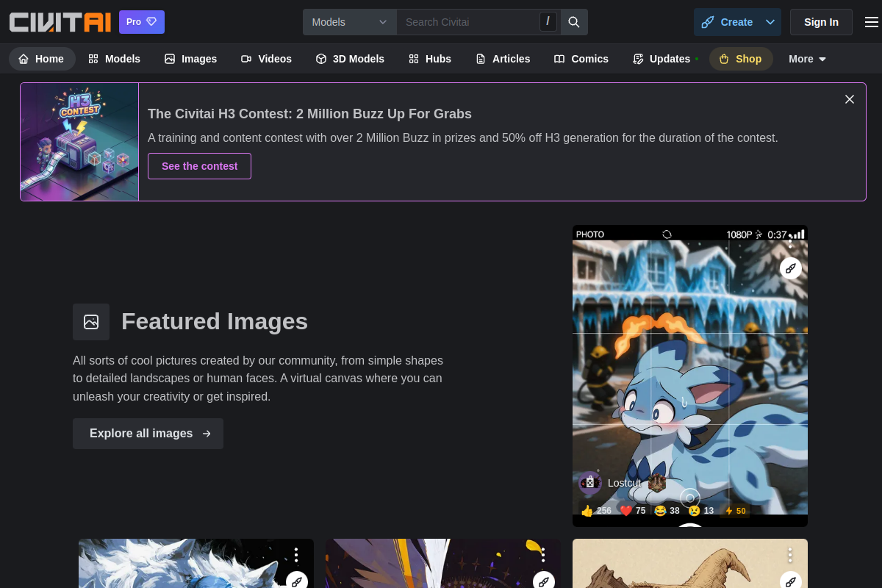Click the remix brush icon on dark purple image
Viewport: 882px width, 588px height.
coord(543,581)
